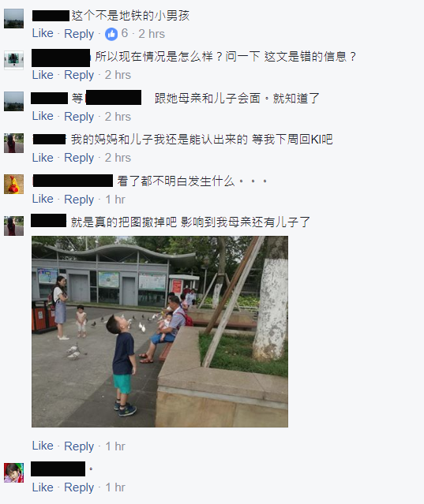Click the green plant avatar on the second comment

point(14,60)
